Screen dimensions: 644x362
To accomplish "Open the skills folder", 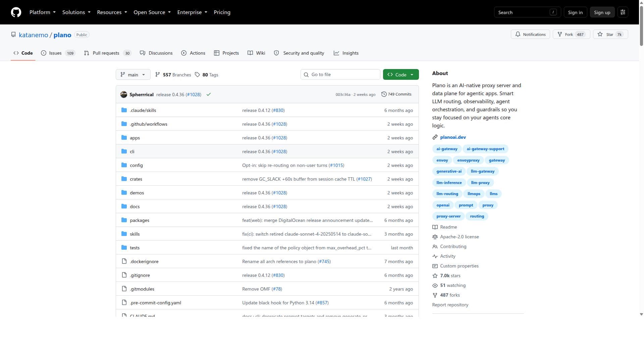I will pyautogui.click(x=135, y=234).
